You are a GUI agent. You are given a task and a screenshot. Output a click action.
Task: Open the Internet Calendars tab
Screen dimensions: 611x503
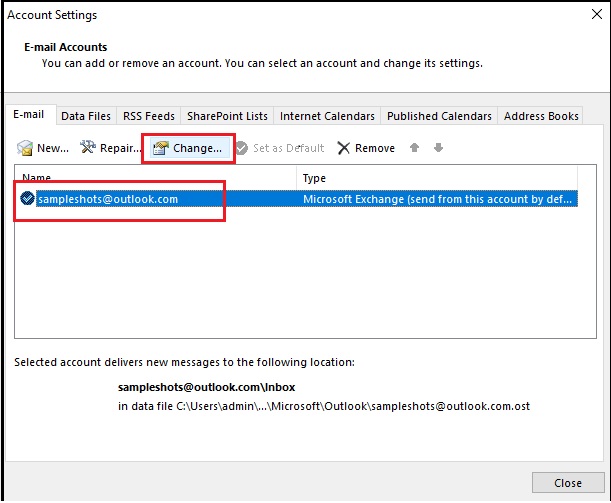(327, 116)
